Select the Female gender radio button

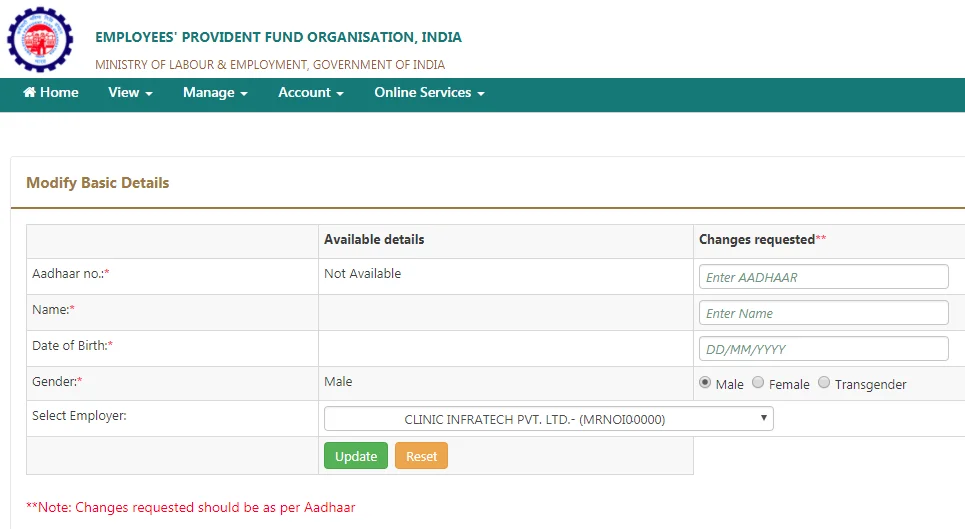[x=758, y=383]
